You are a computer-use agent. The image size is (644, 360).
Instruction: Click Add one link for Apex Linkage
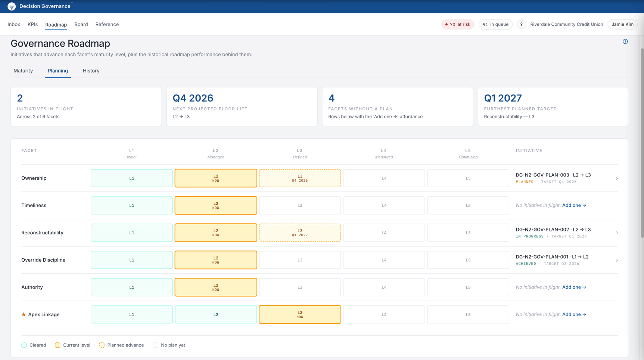(574, 314)
